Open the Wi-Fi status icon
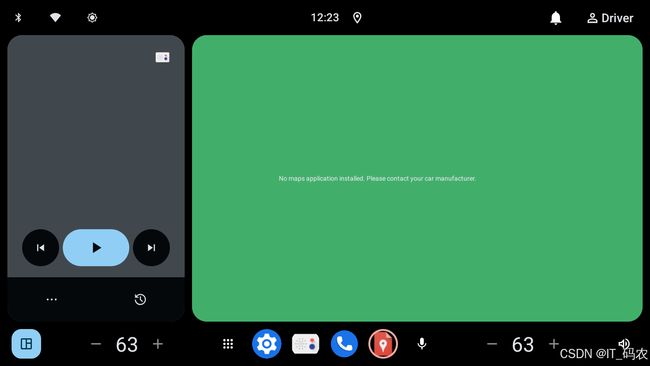The image size is (650, 366). [x=55, y=17]
